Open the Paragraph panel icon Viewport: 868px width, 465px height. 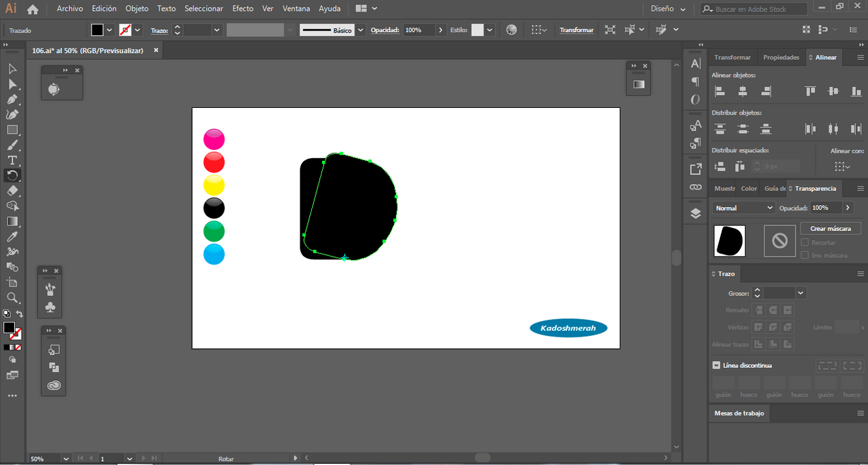click(x=695, y=81)
